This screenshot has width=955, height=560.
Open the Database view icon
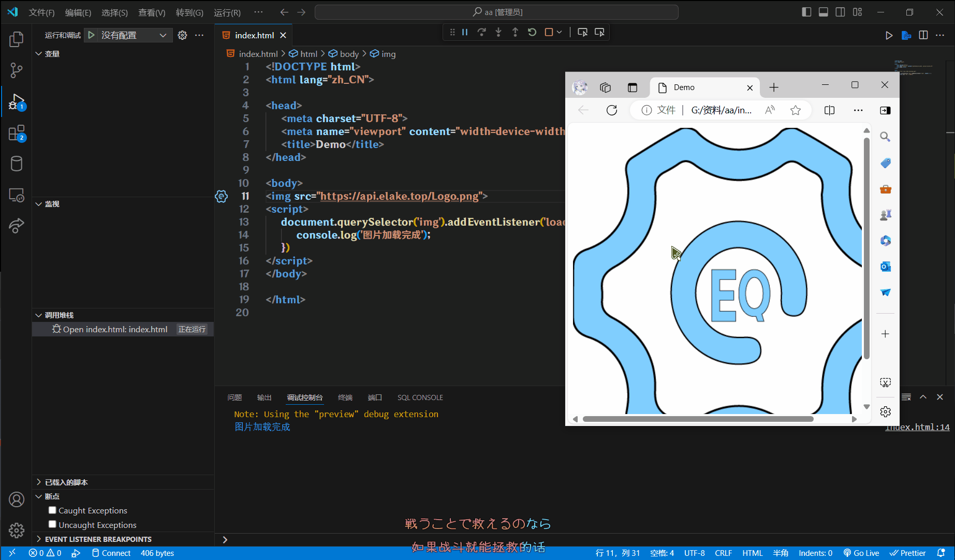pyautogui.click(x=17, y=164)
